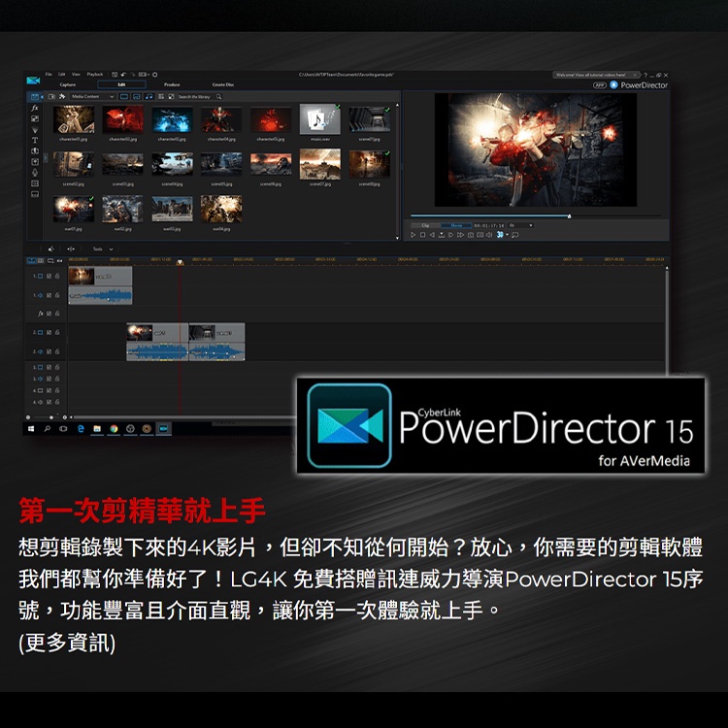The height and width of the screenshot is (728, 728).
Task: Toggle the track 1 video enable checkbox
Action: click(x=48, y=277)
